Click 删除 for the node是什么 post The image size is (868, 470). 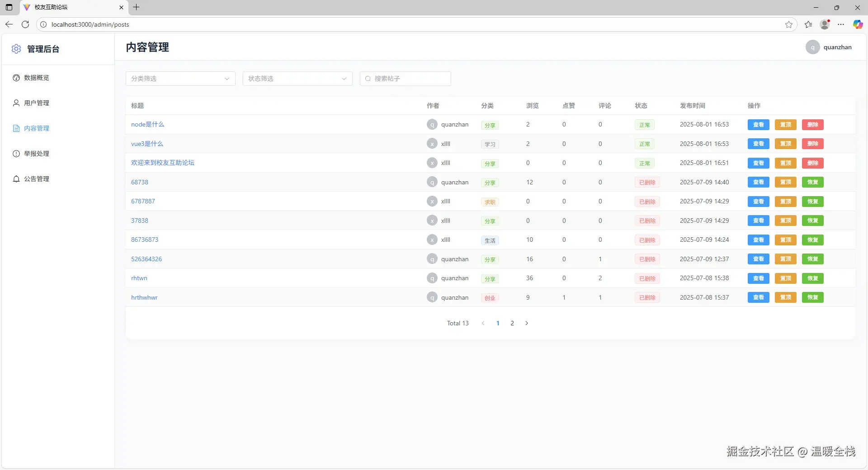[x=813, y=125]
